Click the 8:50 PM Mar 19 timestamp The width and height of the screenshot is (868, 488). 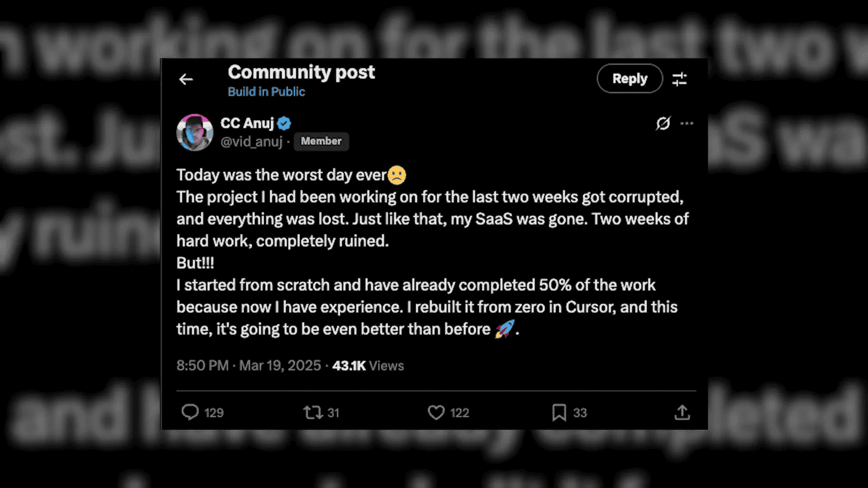248,365
